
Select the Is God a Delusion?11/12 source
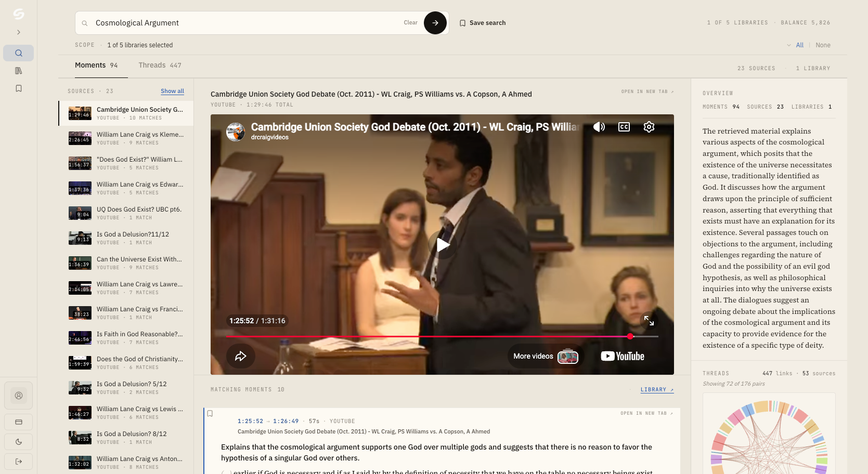126,238
